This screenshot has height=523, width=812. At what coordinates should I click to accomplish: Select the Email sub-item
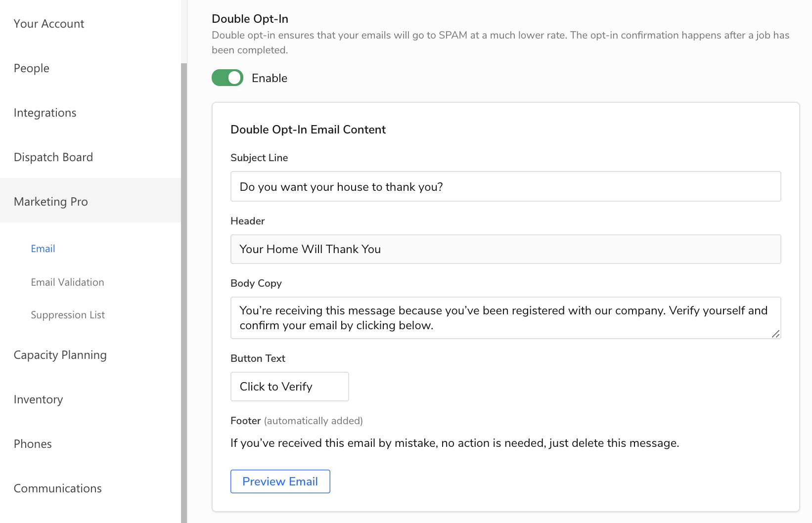point(43,249)
